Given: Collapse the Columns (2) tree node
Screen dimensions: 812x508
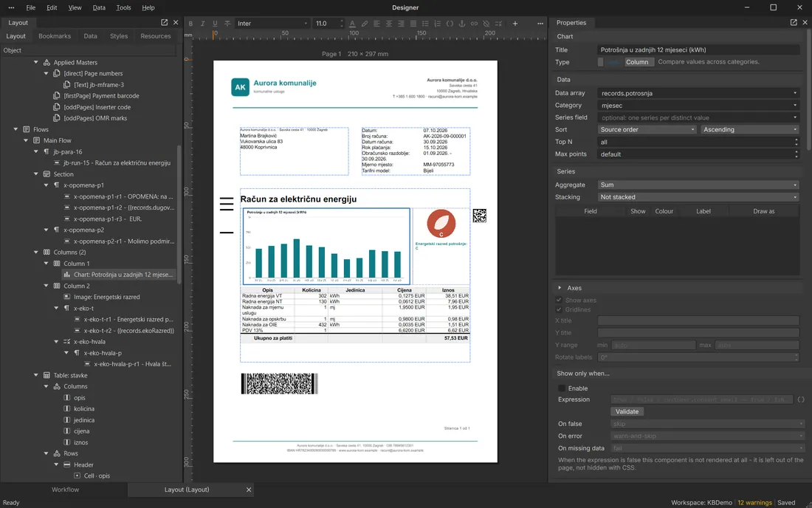Looking at the screenshot, I should (35, 253).
